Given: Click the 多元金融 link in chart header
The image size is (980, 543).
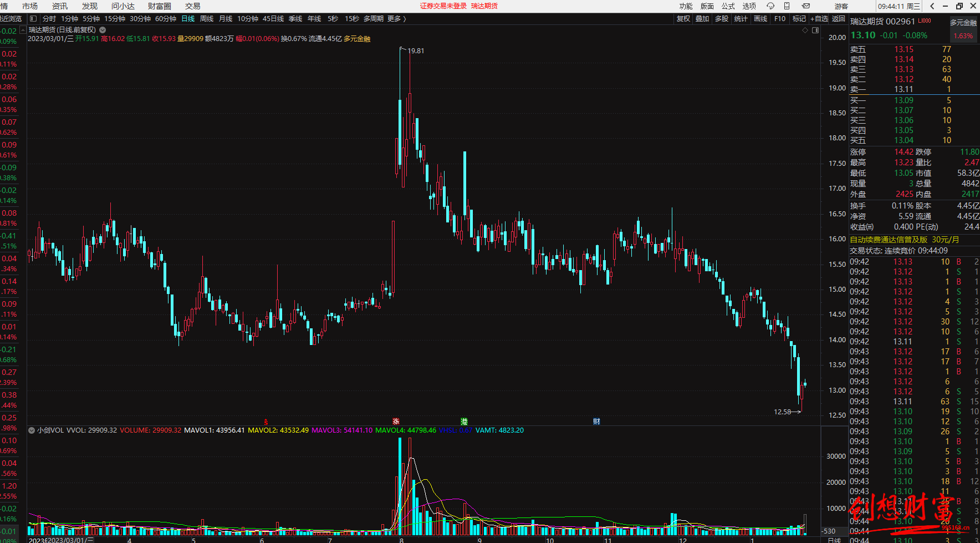Looking at the screenshot, I should pyautogui.click(x=357, y=39).
